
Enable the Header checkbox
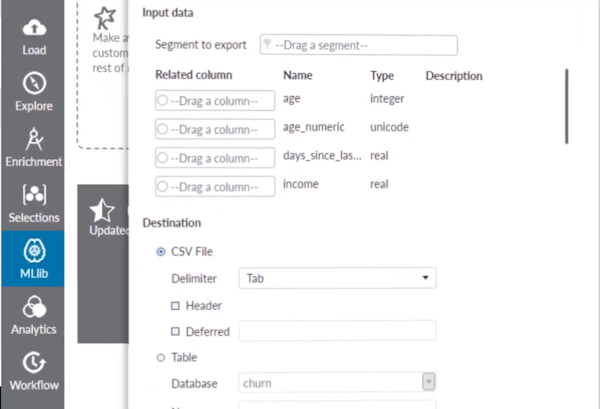176,305
